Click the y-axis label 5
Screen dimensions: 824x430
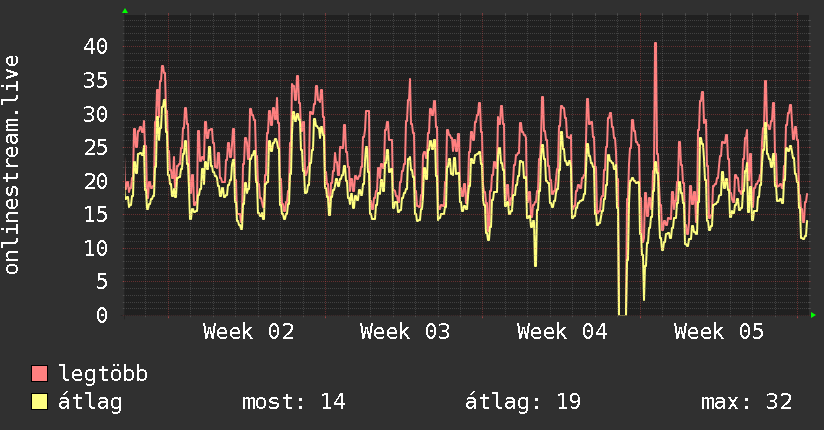pyautogui.click(x=102, y=282)
